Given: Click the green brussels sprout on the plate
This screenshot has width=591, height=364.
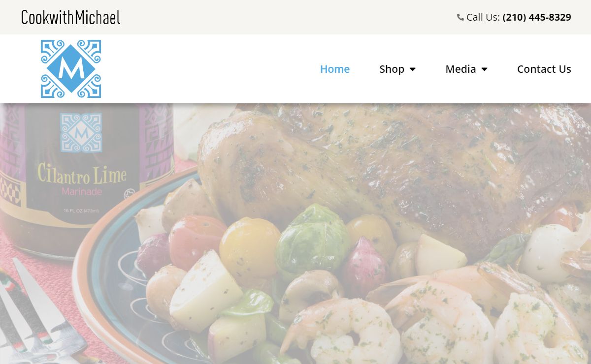Looking at the screenshot, I should pyautogui.click(x=312, y=239).
